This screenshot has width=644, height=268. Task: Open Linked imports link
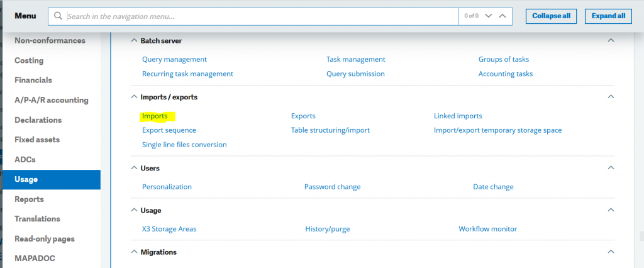click(x=458, y=116)
